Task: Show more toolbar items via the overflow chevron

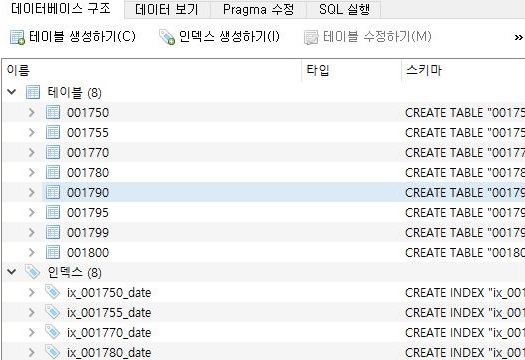Action: coord(519,38)
